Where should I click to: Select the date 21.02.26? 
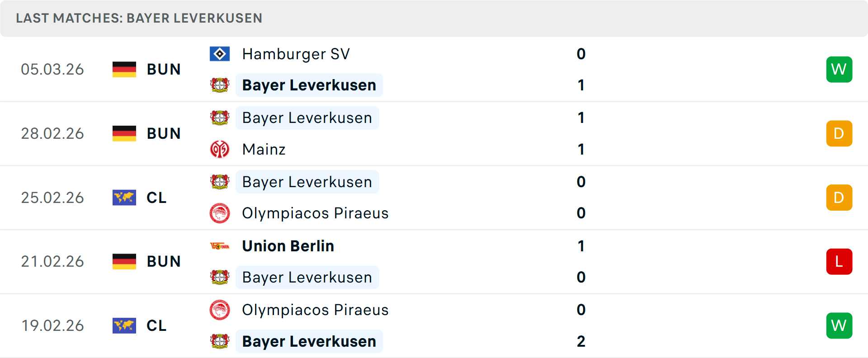(52, 261)
